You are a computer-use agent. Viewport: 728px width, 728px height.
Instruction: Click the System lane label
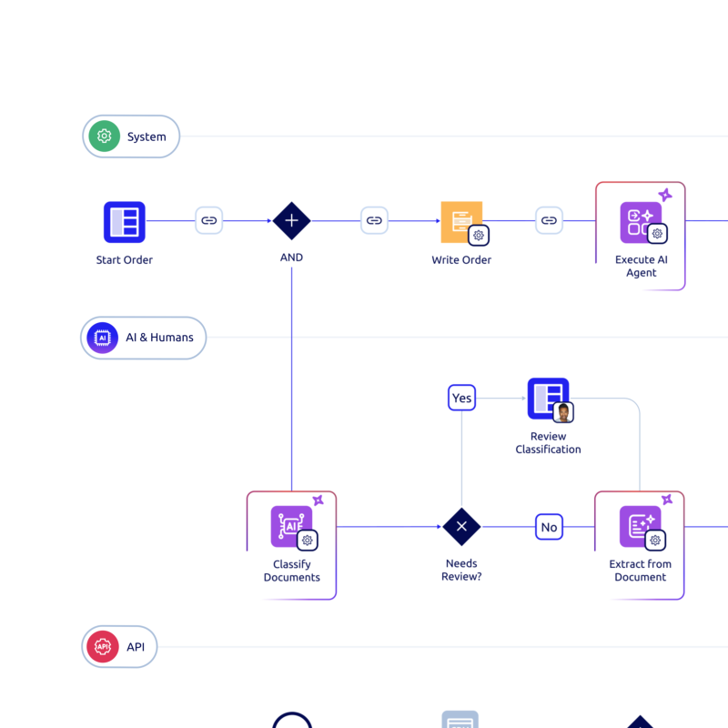point(131,136)
